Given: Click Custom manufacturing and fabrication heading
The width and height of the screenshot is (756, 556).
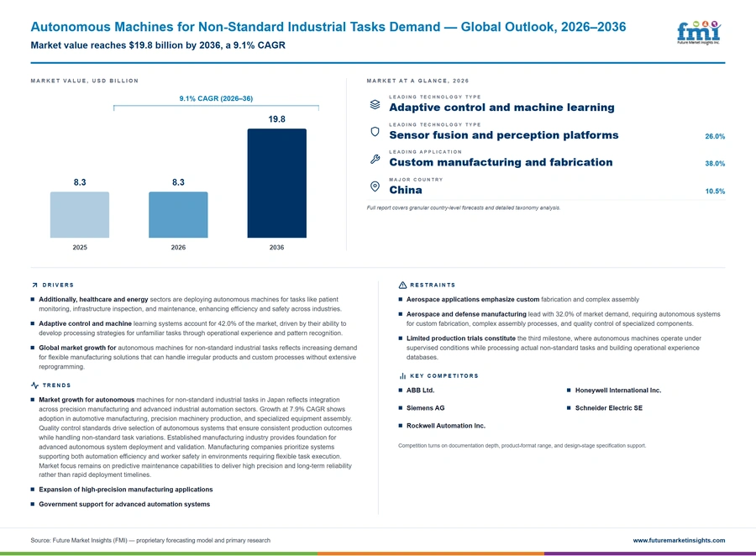Looking at the screenshot, I should (501, 162).
